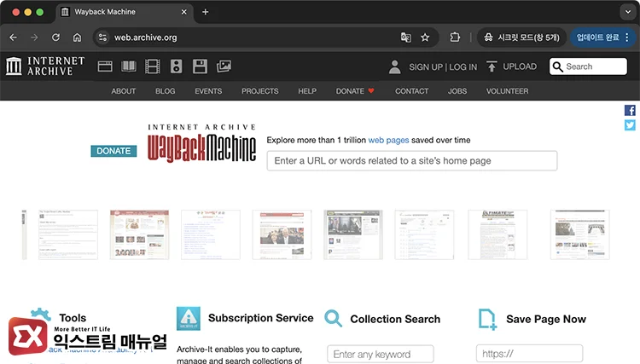Open the PROJECTS menu item

click(x=259, y=91)
